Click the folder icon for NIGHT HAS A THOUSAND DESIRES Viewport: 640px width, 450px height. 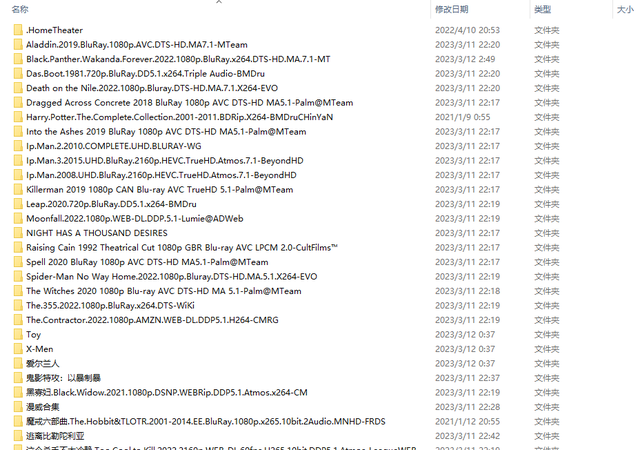coord(18,233)
